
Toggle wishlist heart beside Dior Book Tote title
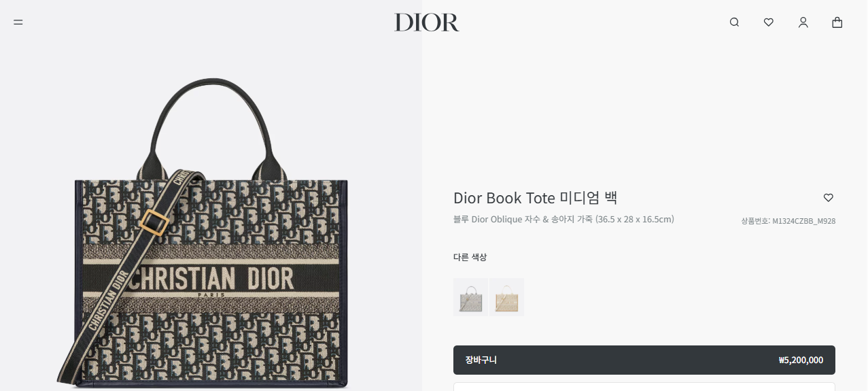[x=828, y=198]
